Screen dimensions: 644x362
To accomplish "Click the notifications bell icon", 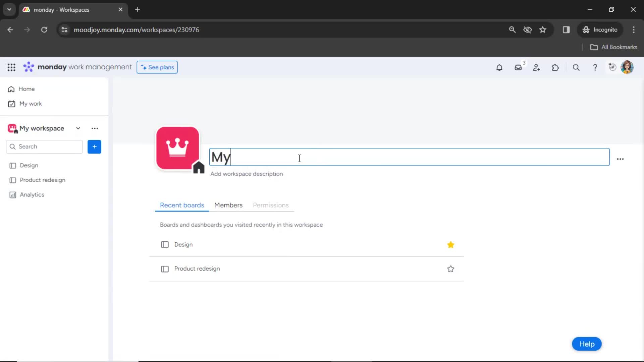I will click(x=499, y=67).
